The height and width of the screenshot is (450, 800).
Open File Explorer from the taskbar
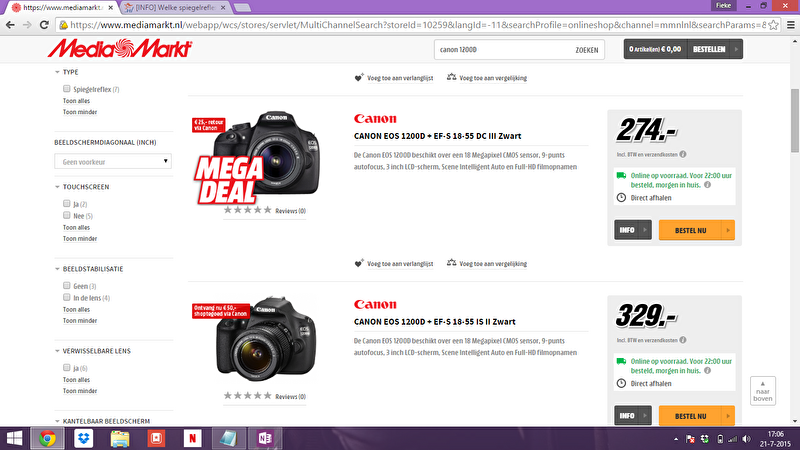120,438
